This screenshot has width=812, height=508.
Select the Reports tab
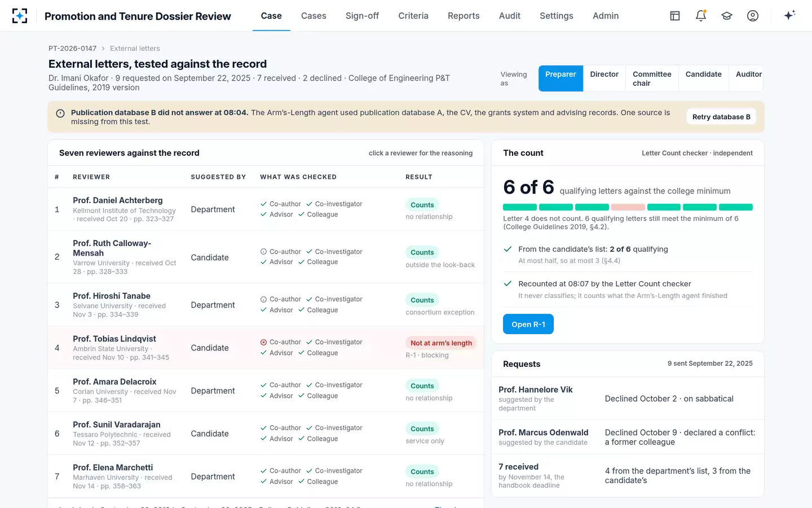tap(464, 16)
